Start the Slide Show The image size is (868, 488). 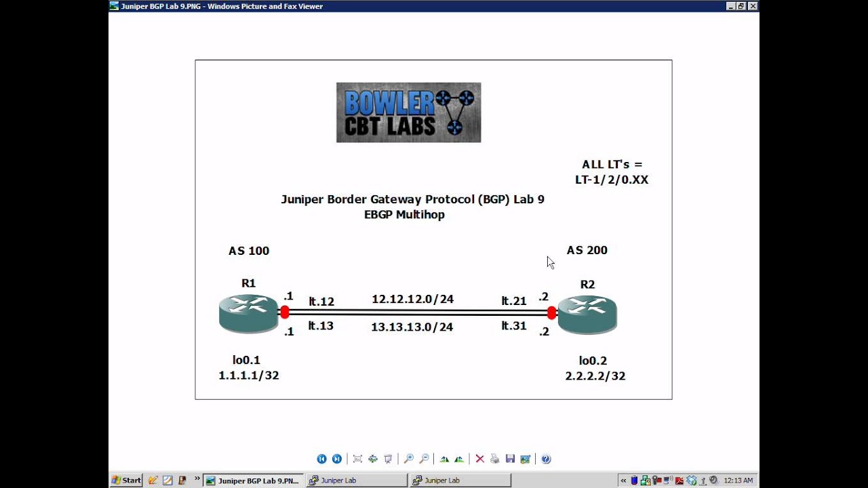pyautogui.click(x=388, y=459)
